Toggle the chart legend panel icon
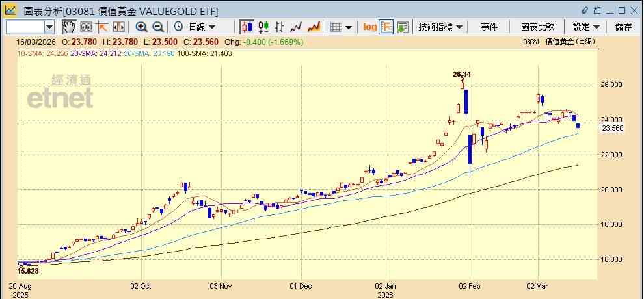644x299 pixels. coord(386,27)
